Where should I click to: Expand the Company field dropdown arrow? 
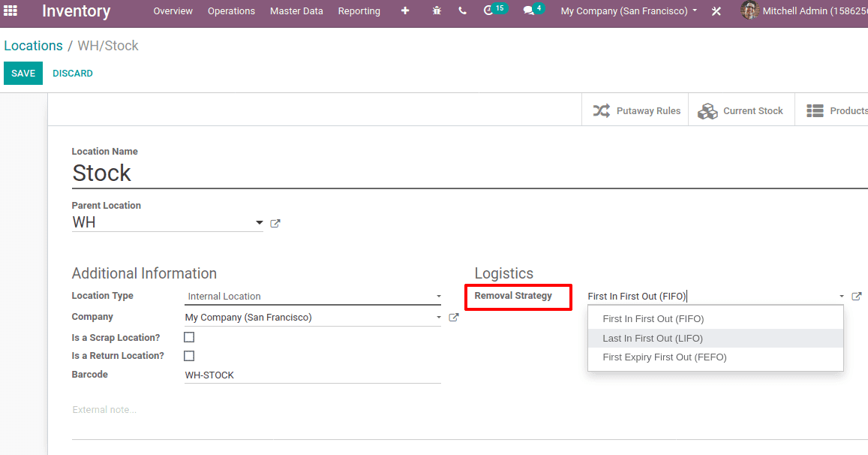438,318
